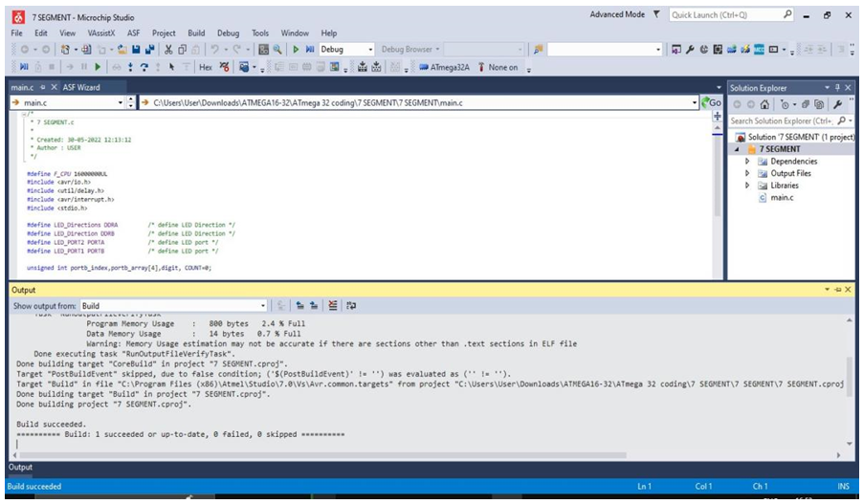Screen dimensions: 863x504
Task: Click the wrench icon in the top toolbar
Action: point(690,49)
